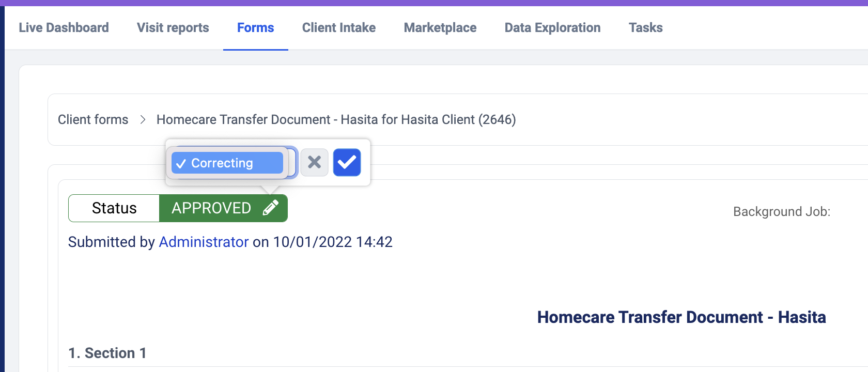Click the Homecare Transfer Document breadcrumb title

coord(336,120)
